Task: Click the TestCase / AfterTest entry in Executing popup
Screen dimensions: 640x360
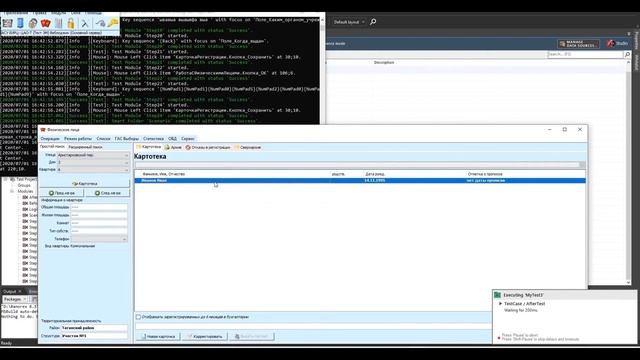Action: [x=524, y=304]
